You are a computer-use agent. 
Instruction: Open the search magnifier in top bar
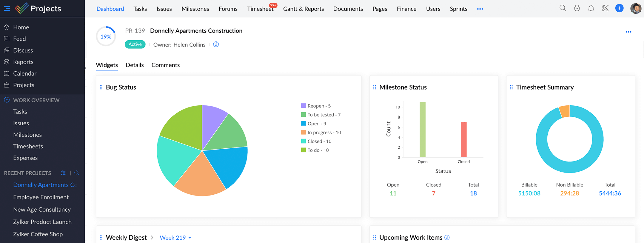563,8
